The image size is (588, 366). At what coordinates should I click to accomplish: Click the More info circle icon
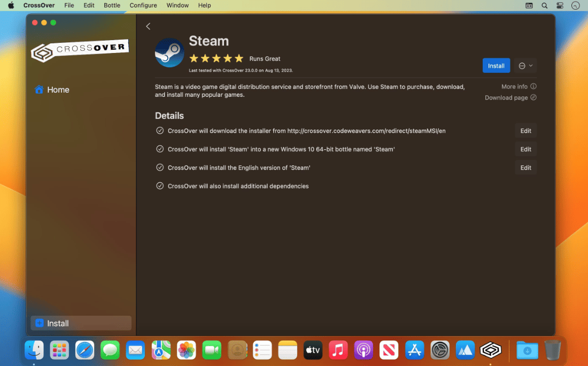click(533, 86)
